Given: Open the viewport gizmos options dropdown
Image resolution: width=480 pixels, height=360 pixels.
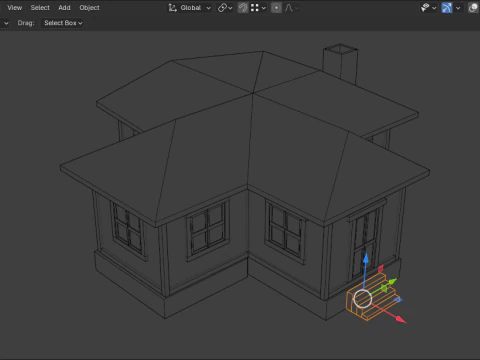Looking at the screenshot, I should [458, 8].
